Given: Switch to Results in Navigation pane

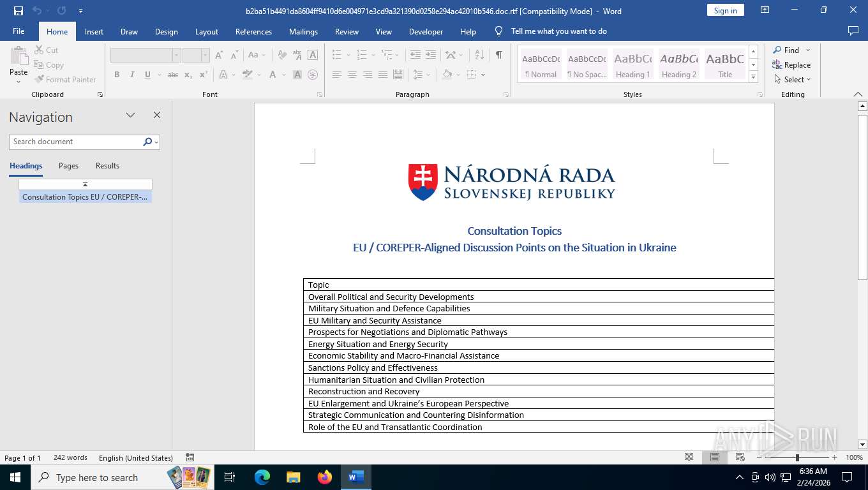Looking at the screenshot, I should coord(107,166).
